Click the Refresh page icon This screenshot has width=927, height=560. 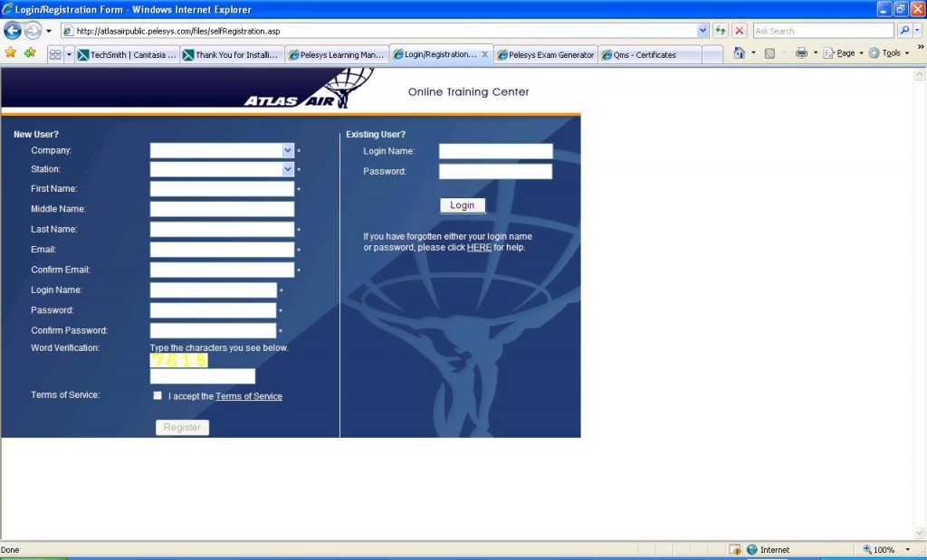tap(721, 31)
